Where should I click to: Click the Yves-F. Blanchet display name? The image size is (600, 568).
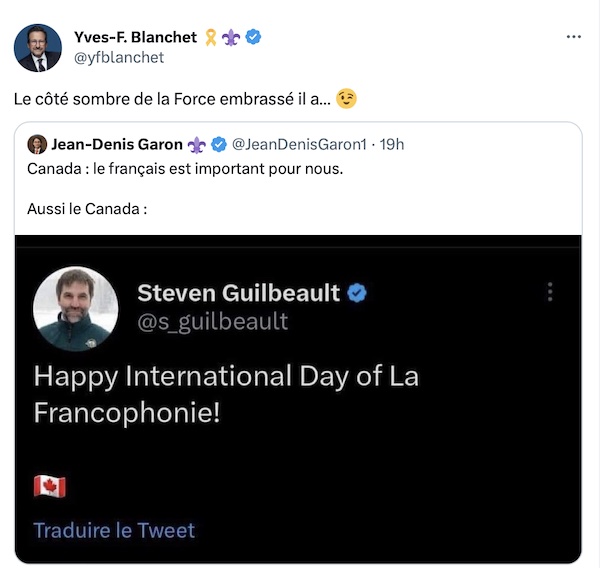pos(135,38)
